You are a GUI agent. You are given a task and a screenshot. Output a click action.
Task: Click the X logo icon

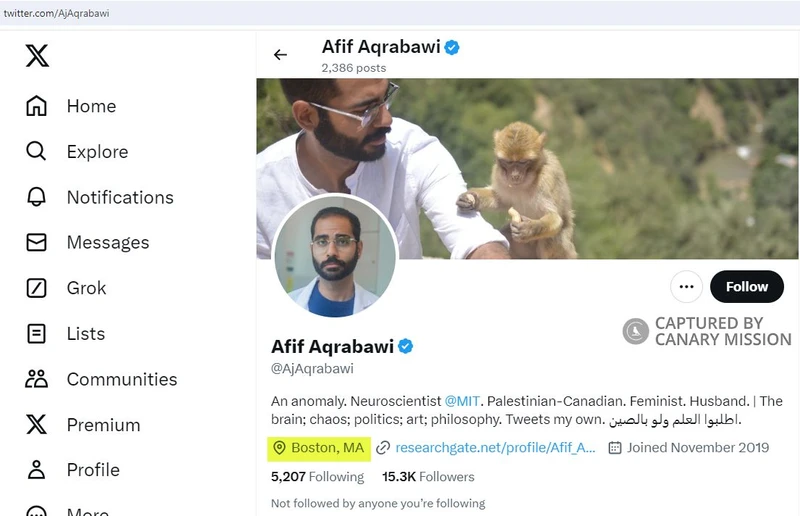pos(37,55)
